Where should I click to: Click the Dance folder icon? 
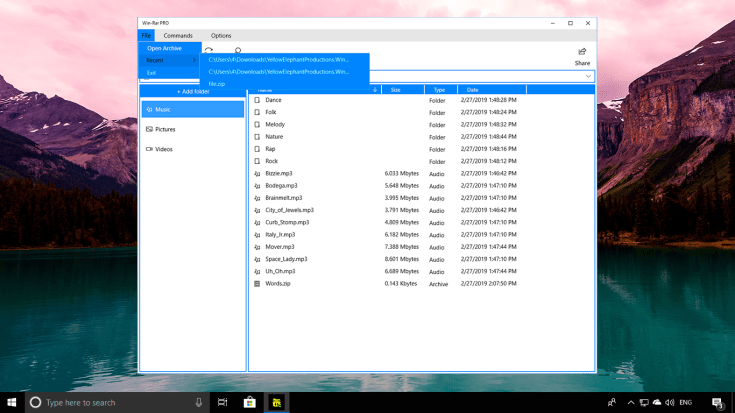(257, 100)
